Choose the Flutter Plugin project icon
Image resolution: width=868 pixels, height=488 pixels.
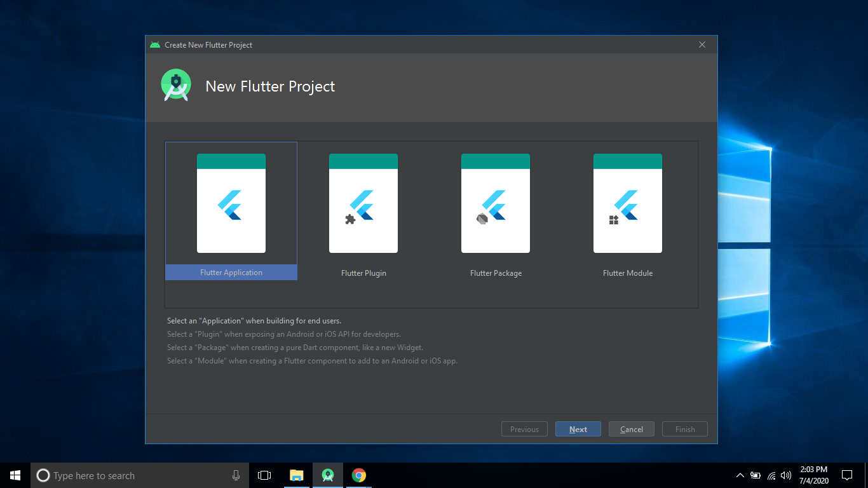click(x=363, y=203)
